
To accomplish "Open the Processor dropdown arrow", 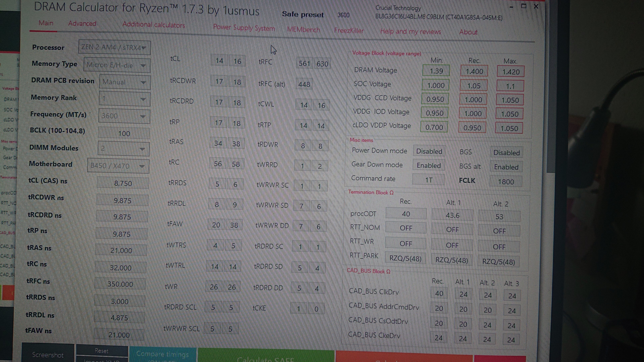I will pos(144,48).
